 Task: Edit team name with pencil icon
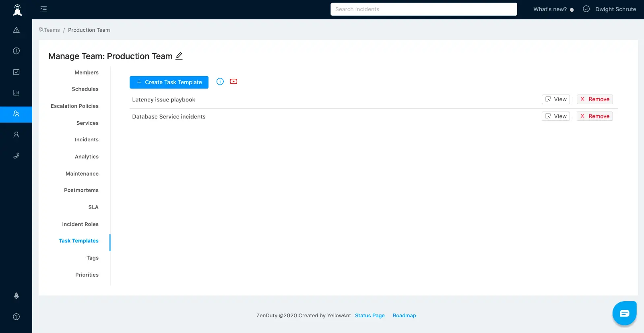pos(179,56)
